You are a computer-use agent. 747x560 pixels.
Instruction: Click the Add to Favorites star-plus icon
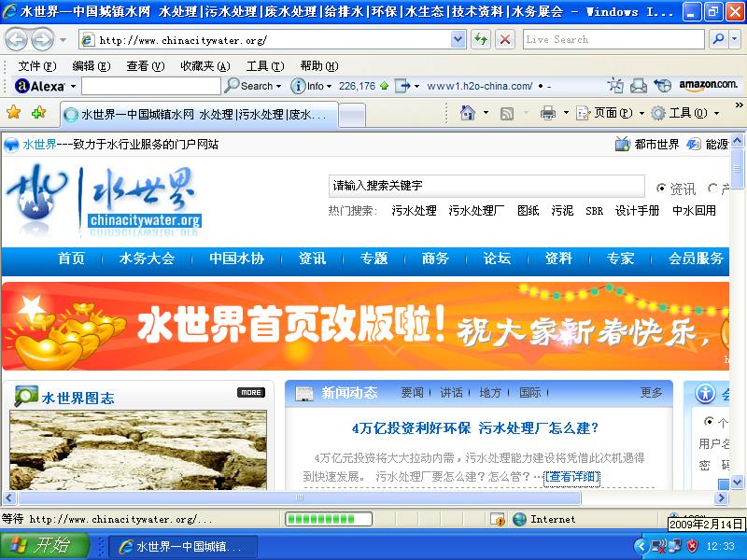(35, 112)
